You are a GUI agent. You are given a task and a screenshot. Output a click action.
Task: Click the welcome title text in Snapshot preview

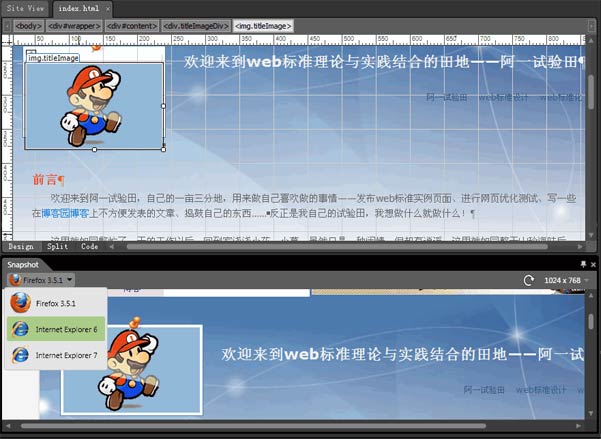[402, 354]
